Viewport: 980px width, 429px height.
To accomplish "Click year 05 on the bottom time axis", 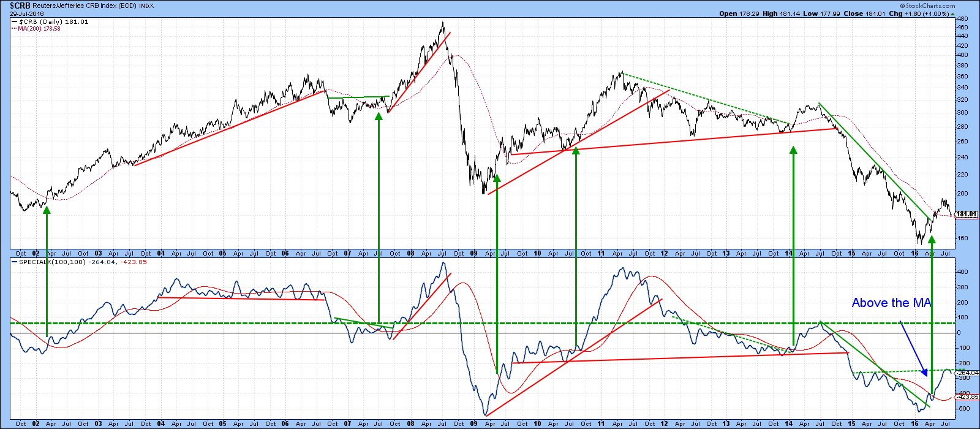I will [x=224, y=423].
